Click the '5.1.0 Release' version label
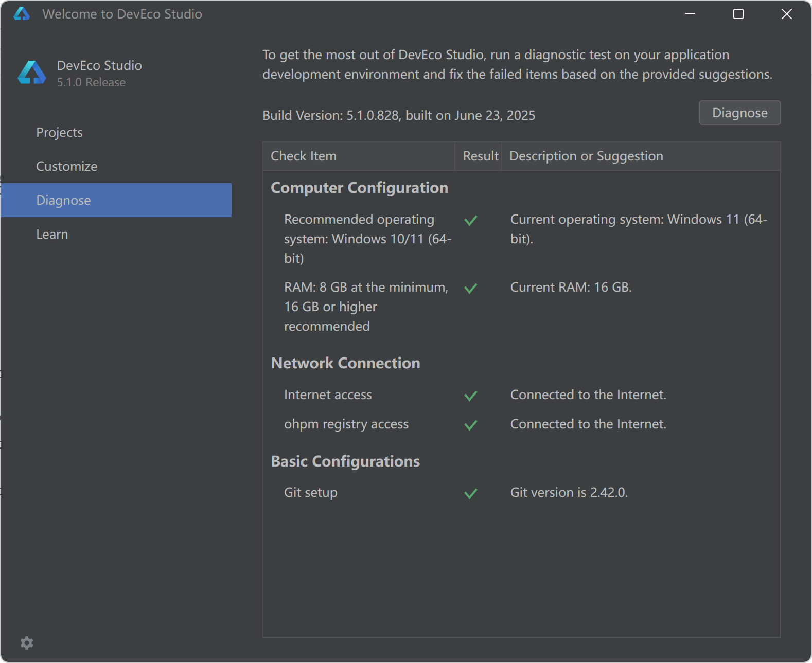The width and height of the screenshot is (812, 663). tap(91, 83)
